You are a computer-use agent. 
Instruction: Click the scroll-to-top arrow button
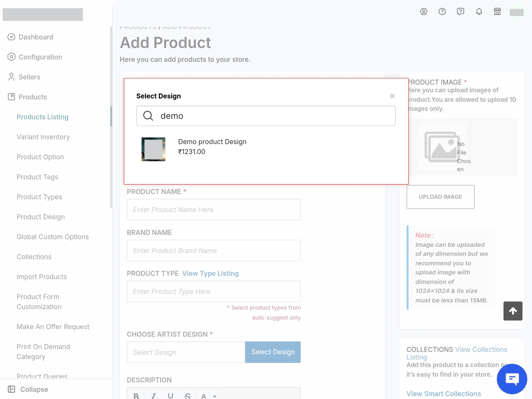point(513,311)
